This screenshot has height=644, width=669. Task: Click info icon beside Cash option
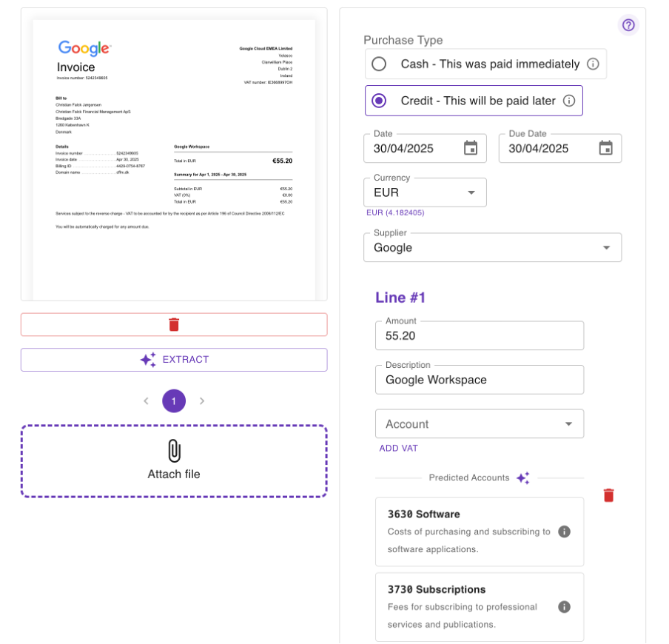point(593,64)
